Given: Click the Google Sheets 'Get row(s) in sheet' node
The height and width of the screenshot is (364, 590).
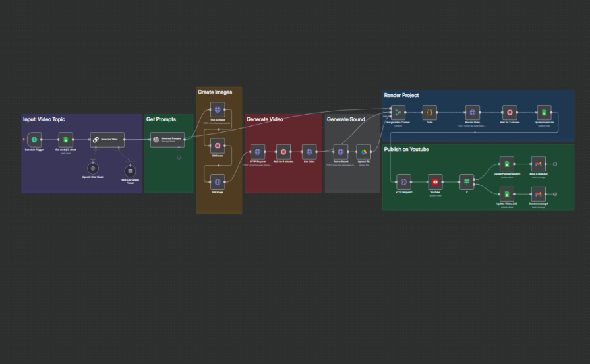Looking at the screenshot, I should point(67,139).
